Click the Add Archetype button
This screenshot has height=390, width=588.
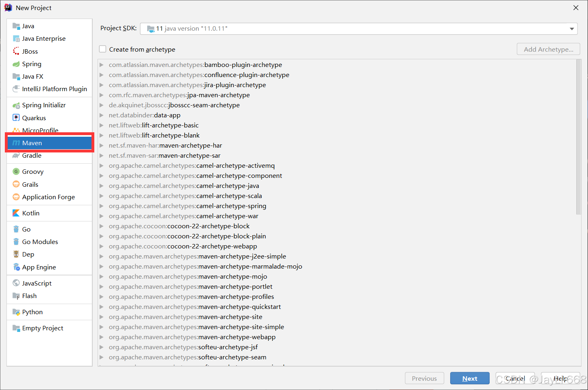549,49
